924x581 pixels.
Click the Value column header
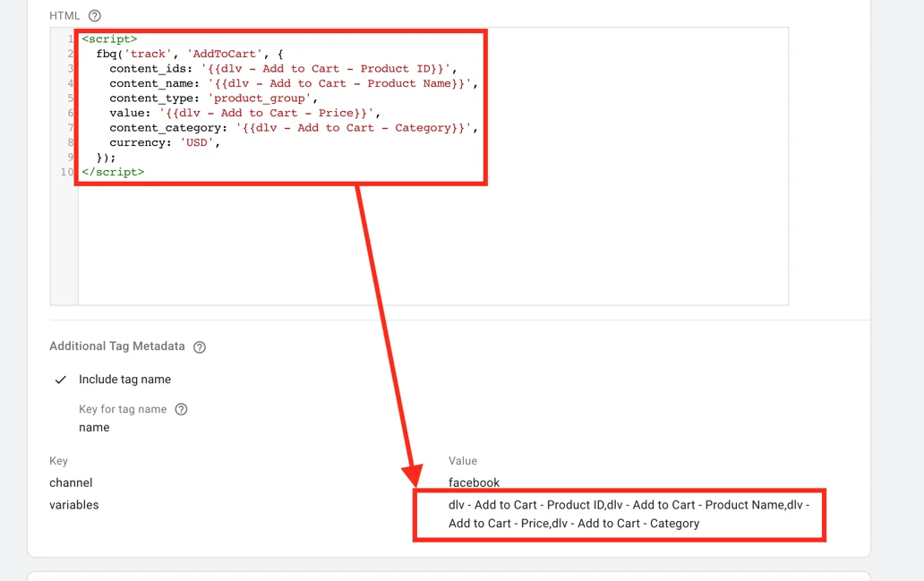click(x=463, y=461)
